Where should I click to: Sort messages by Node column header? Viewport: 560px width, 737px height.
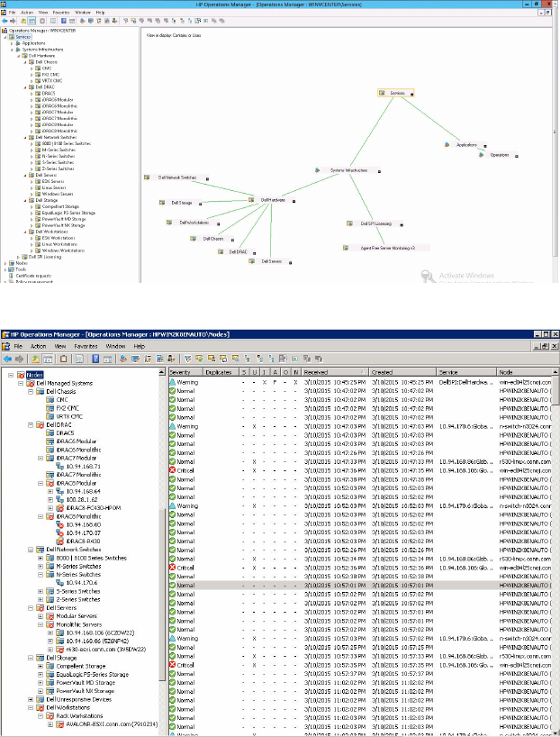coord(524,372)
